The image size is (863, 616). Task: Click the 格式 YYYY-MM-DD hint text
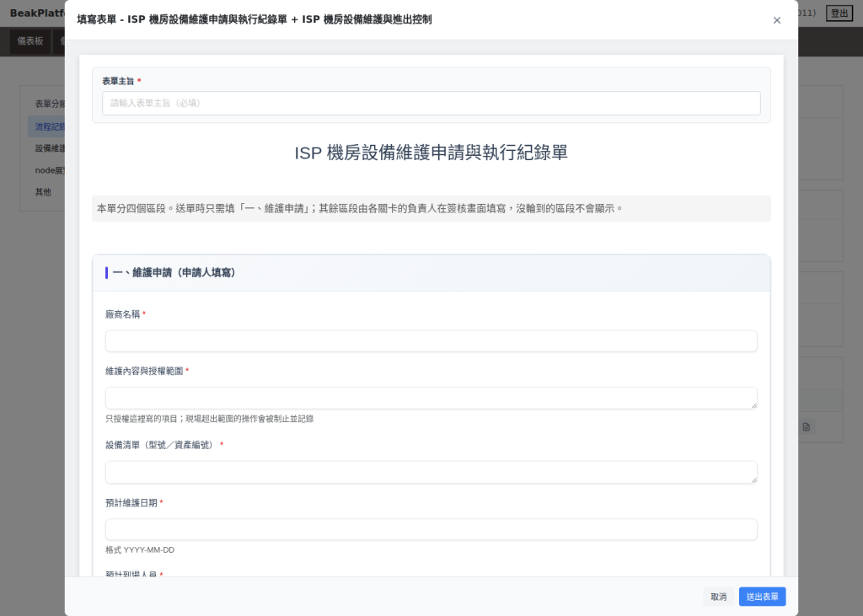coord(140,550)
